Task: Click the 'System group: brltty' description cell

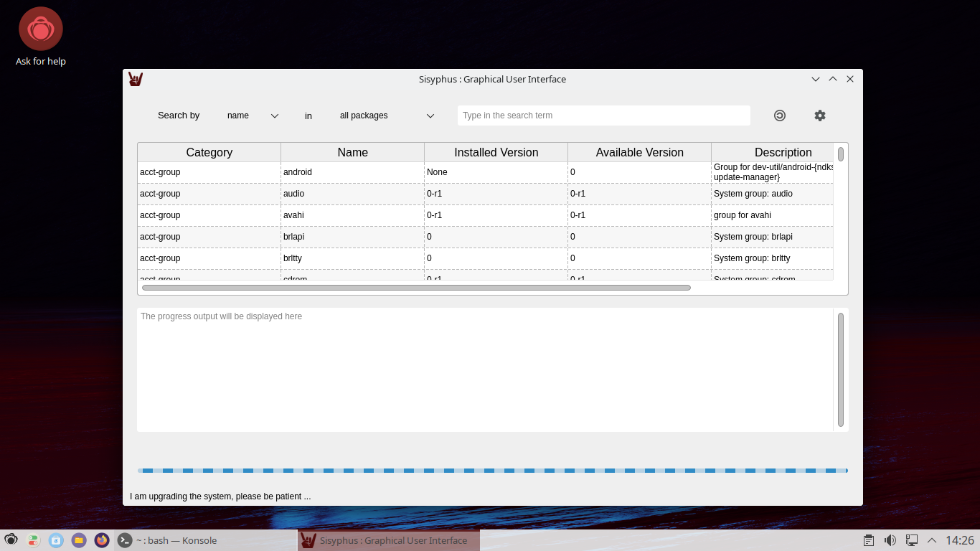Action: coord(773,258)
